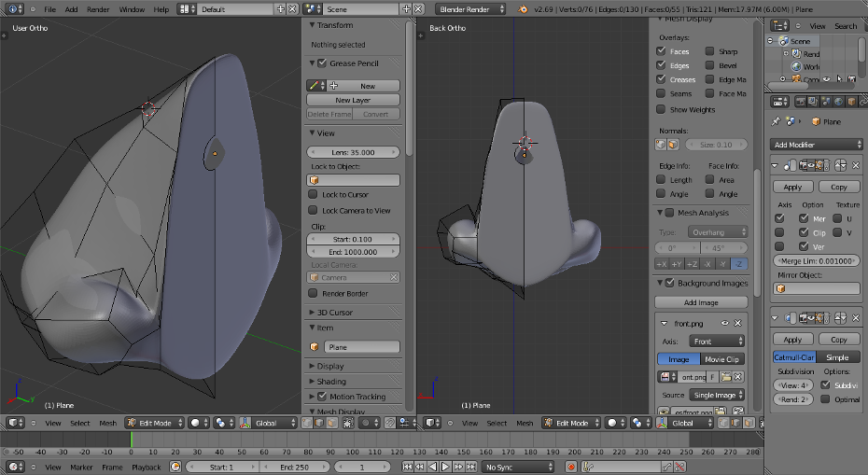868x475 pixels.
Task: Enable the Lock Camera to View checkbox
Action: tap(313, 210)
